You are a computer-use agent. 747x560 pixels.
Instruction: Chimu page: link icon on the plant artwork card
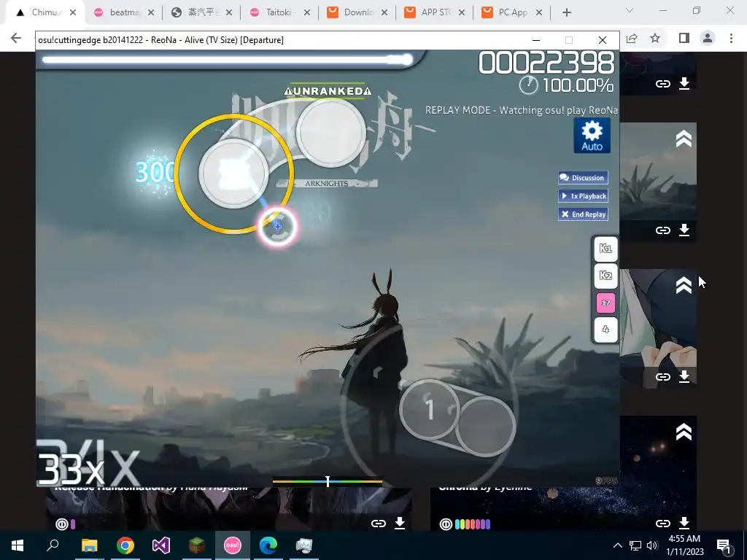[662, 230]
